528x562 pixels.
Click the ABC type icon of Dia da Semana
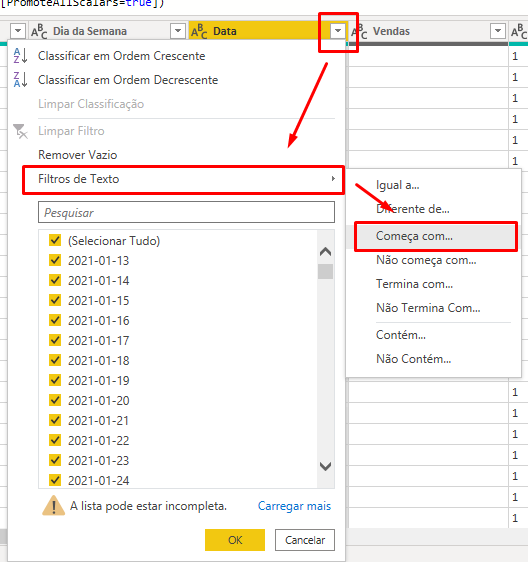point(39,31)
